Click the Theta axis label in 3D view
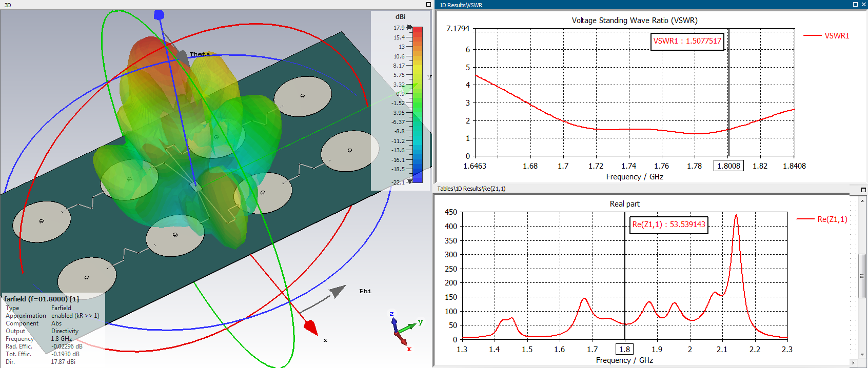The height and width of the screenshot is (368, 868). [x=200, y=54]
